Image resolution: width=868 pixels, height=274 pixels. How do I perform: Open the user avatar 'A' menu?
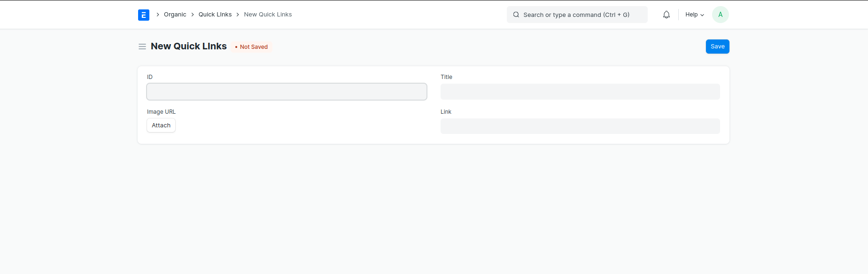[720, 15]
